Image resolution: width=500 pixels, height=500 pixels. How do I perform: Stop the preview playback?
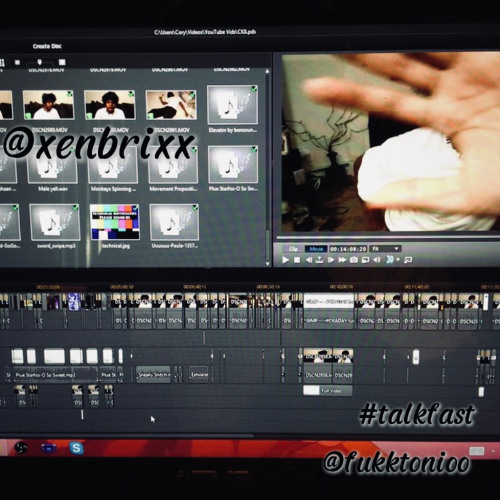point(297,260)
